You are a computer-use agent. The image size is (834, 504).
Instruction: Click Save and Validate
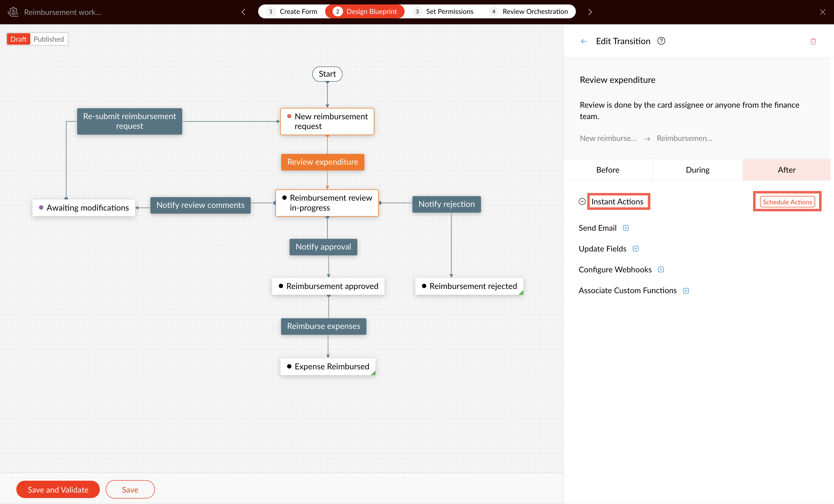coord(58,489)
